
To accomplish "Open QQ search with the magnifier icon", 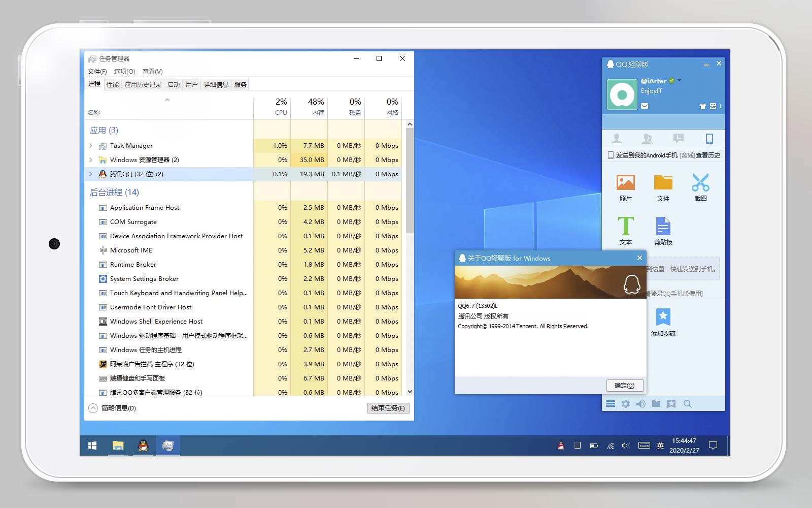I will (x=688, y=403).
